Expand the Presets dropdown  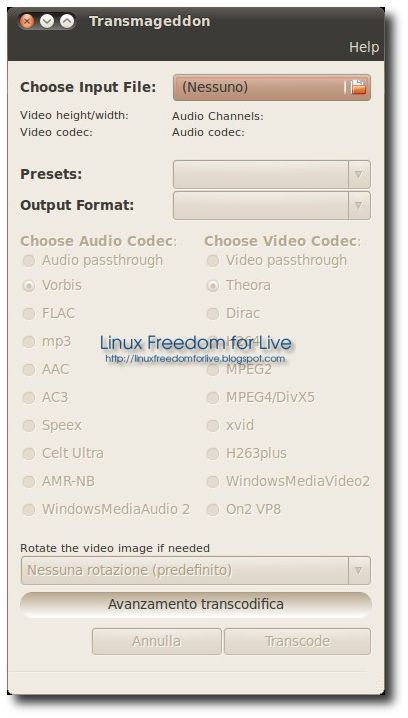272,174
